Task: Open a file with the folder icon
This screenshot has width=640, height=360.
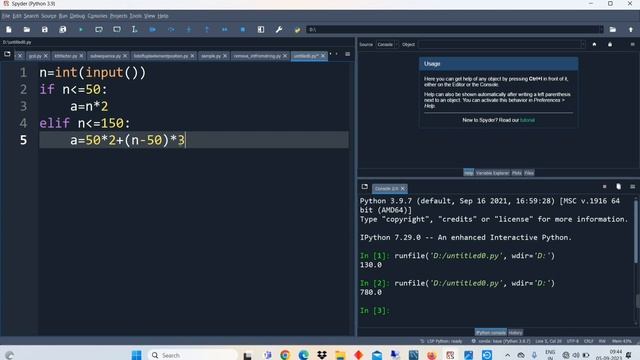Action: (27, 29)
